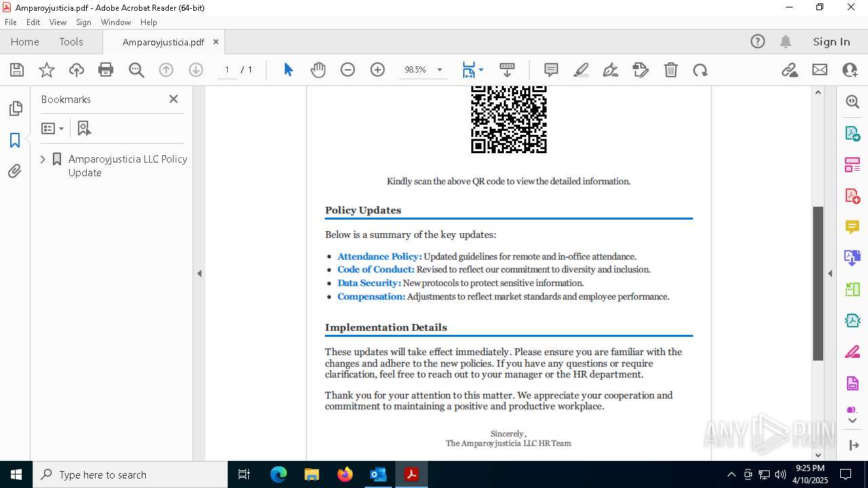Open Firefox from taskbar
868x488 pixels.
345,474
